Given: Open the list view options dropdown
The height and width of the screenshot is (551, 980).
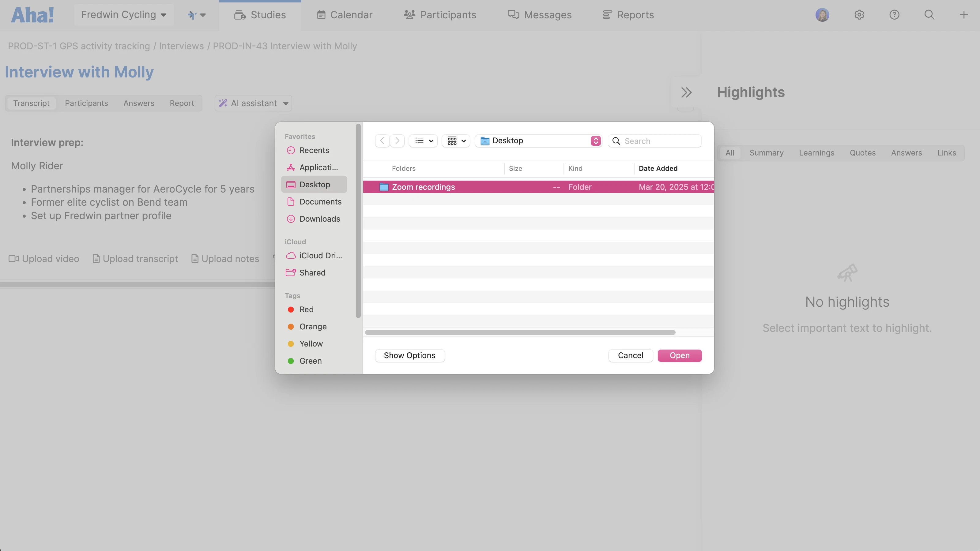Looking at the screenshot, I should click(423, 141).
